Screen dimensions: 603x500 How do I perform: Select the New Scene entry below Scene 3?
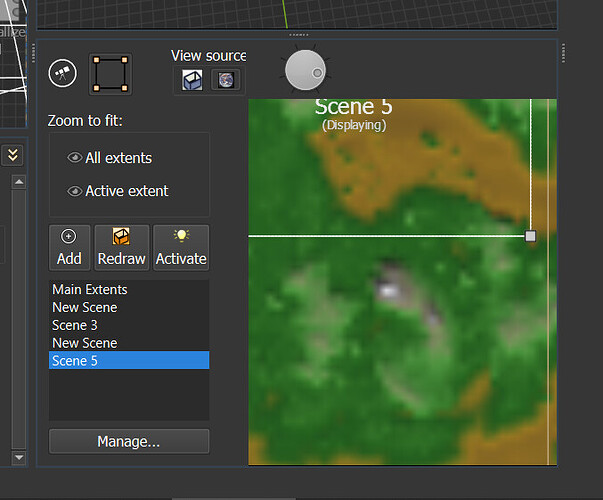[129, 343]
